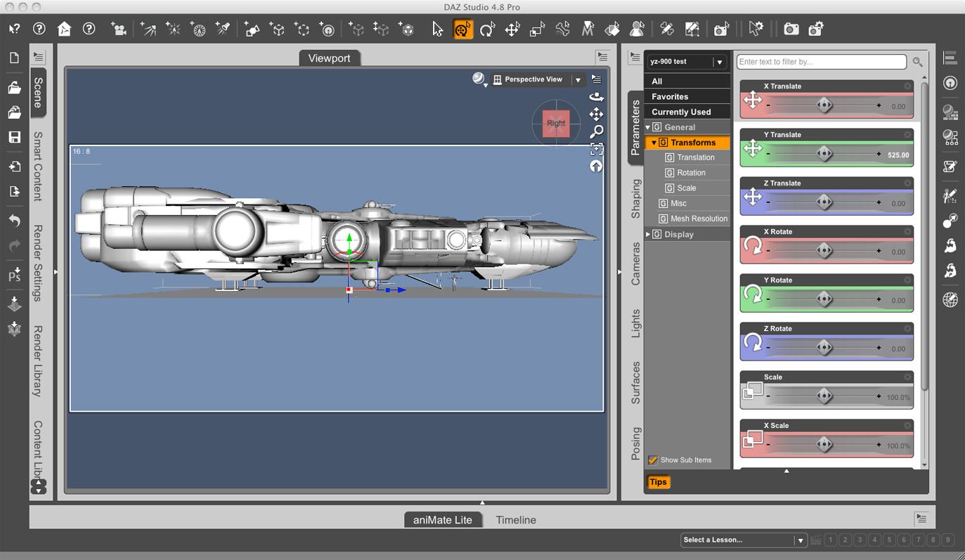Select the aniMate Lite tab

point(443,520)
